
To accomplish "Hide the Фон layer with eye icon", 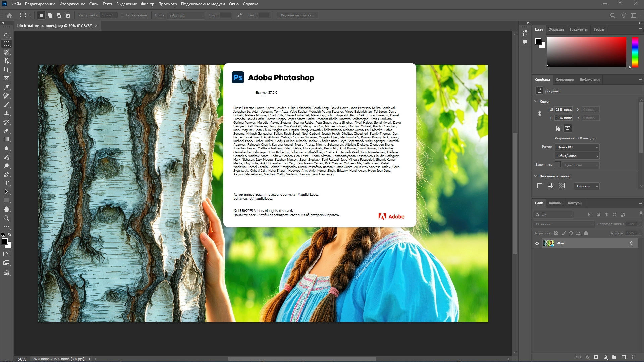I will coord(537,243).
